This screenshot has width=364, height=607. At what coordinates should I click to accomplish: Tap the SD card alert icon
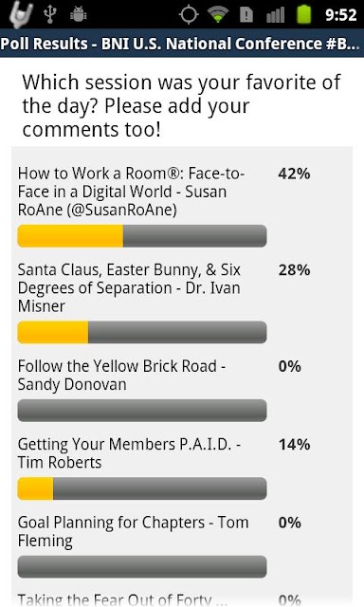pyautogui.click(x=246, y=15)
